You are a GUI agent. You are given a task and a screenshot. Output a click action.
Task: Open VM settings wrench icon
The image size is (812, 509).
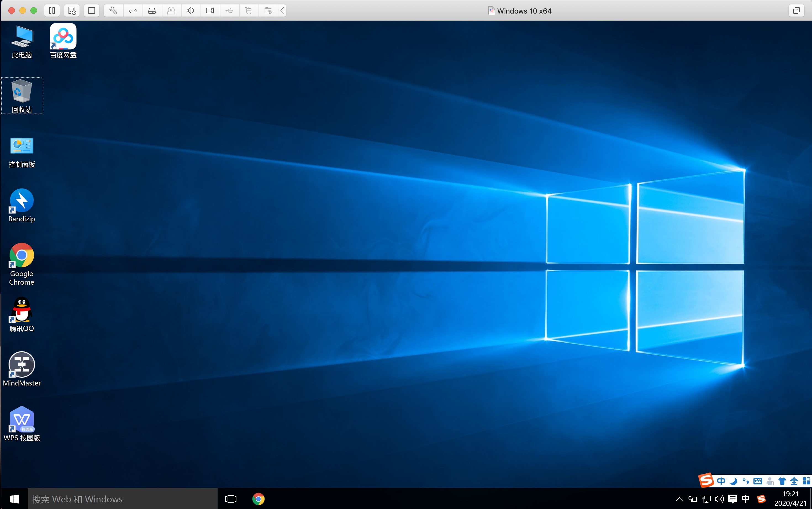click(x=113, y=11)
